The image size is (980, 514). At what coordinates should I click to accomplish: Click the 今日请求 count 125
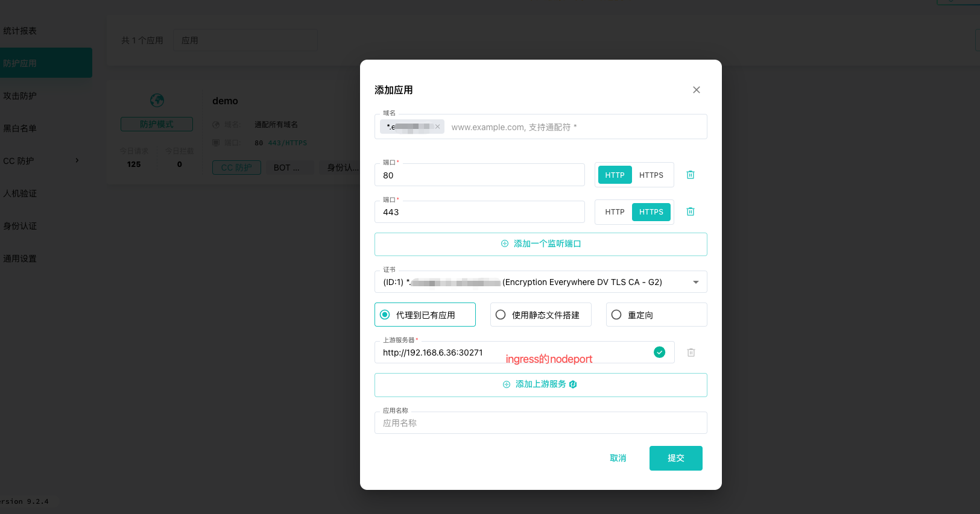click(134, 164)
